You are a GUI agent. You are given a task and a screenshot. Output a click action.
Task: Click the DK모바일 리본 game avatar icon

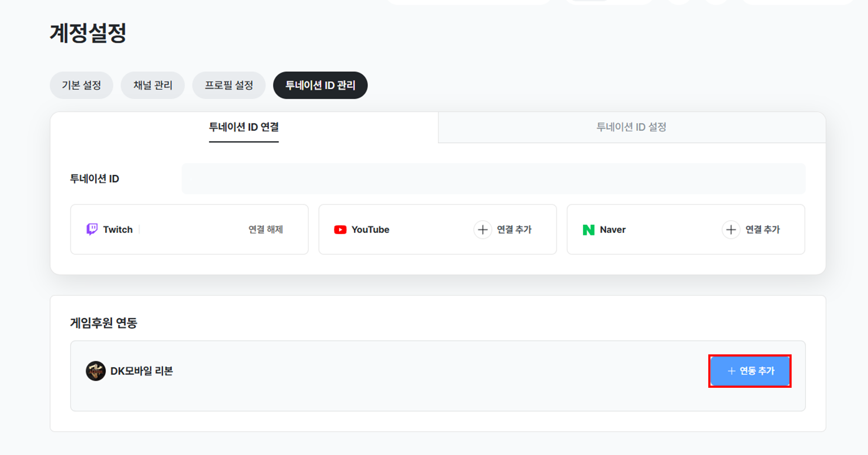[x=95, y=371]
